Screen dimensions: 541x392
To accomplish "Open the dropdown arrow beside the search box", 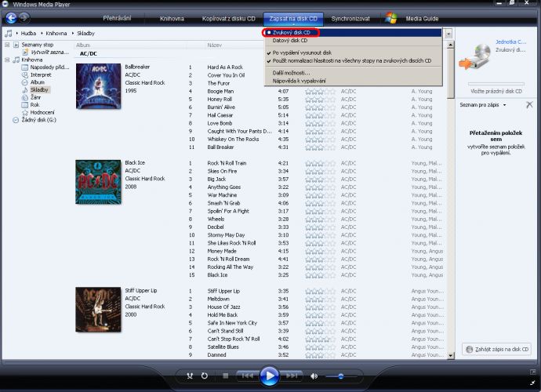I will (448, 34).
